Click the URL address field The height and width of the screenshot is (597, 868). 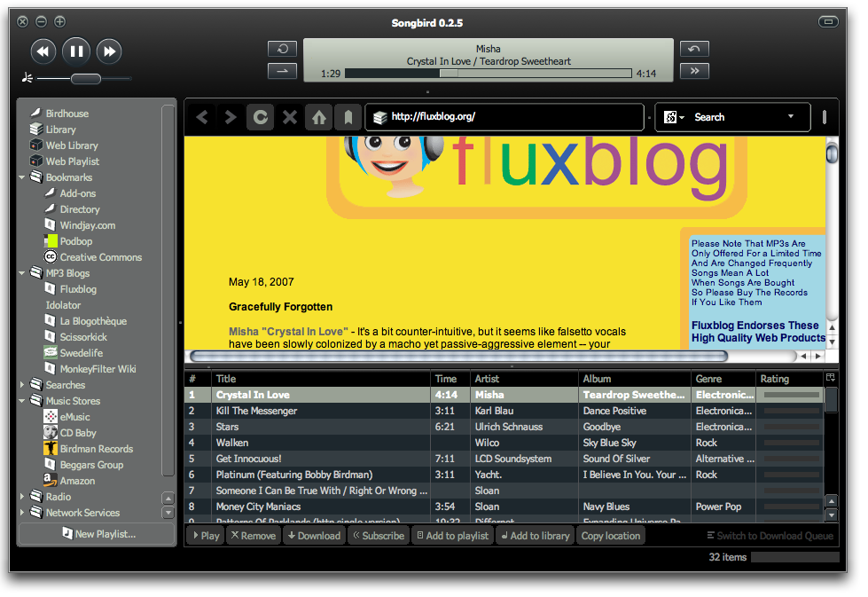click(x=504, y=117)
